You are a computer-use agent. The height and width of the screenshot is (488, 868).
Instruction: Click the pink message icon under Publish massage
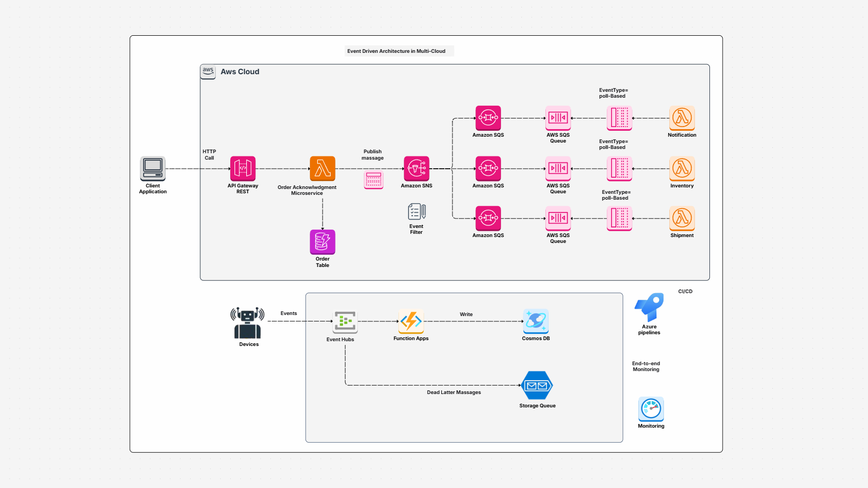374,180
